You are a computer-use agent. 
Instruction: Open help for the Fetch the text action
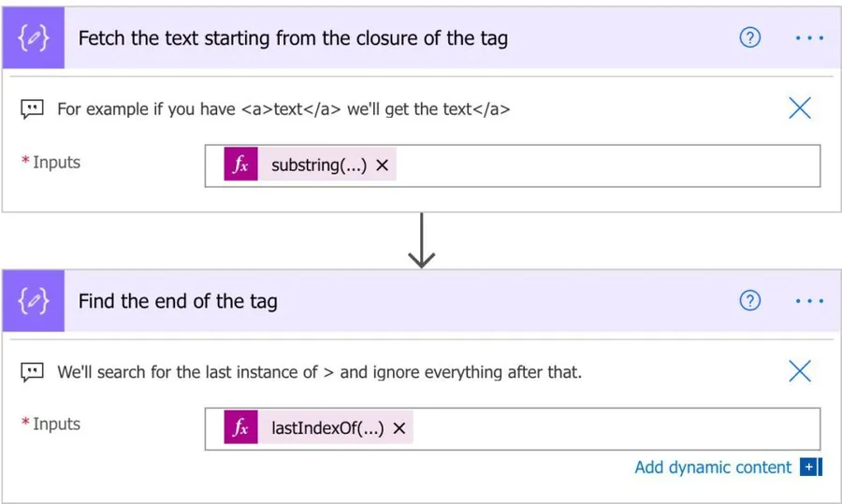[749, 38]
